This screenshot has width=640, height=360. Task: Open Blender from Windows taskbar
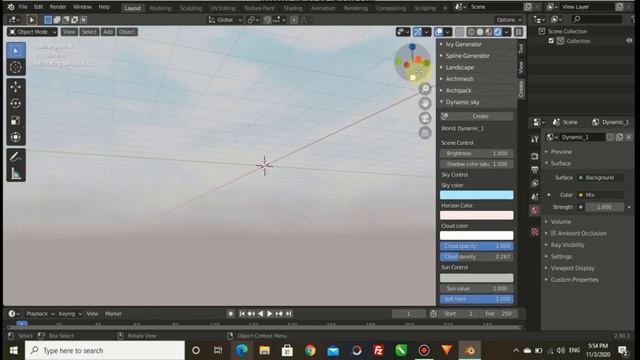[469, 350]
